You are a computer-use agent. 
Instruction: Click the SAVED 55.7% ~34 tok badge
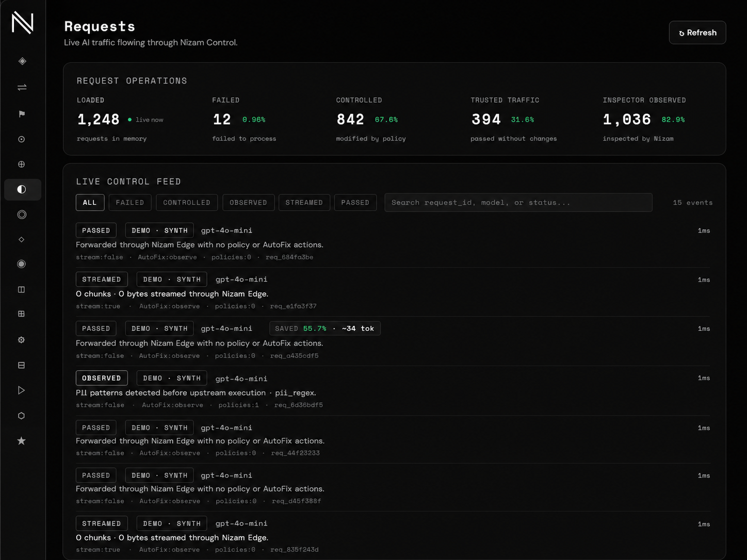325,328
